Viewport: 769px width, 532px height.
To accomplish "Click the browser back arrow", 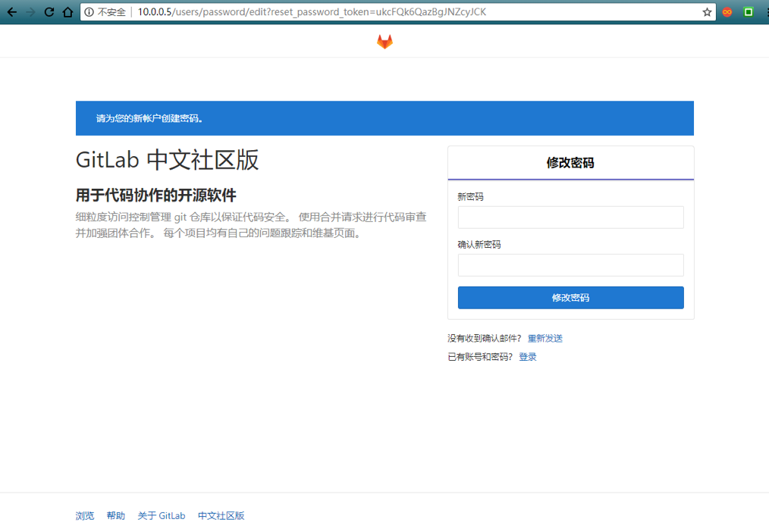I will (12, 12).
